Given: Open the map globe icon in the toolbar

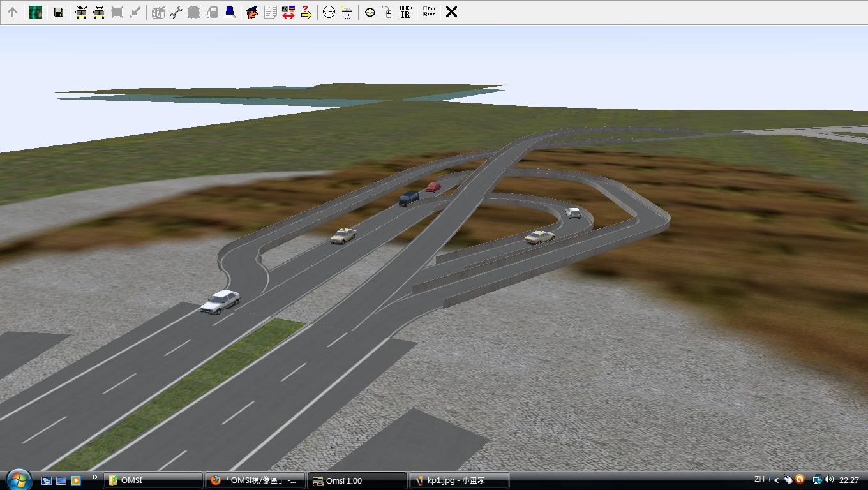Looking at the screenshot, I should (x=36, y=12).
